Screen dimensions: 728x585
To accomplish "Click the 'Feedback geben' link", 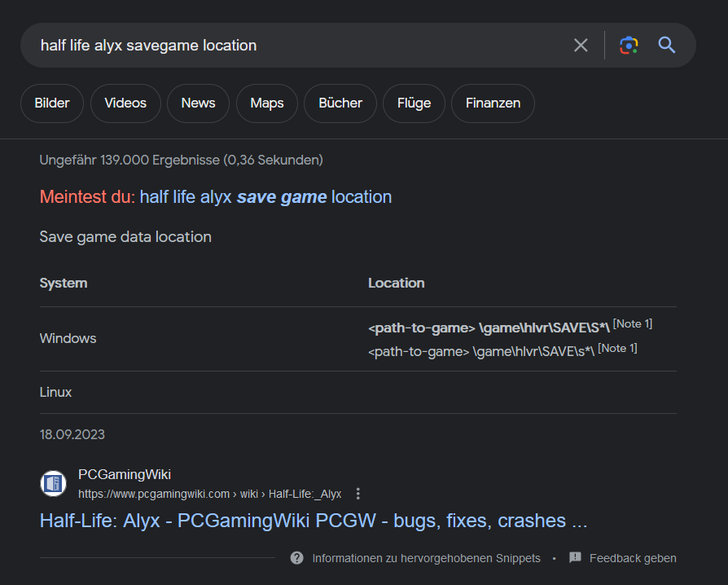I will pos(633,558).
